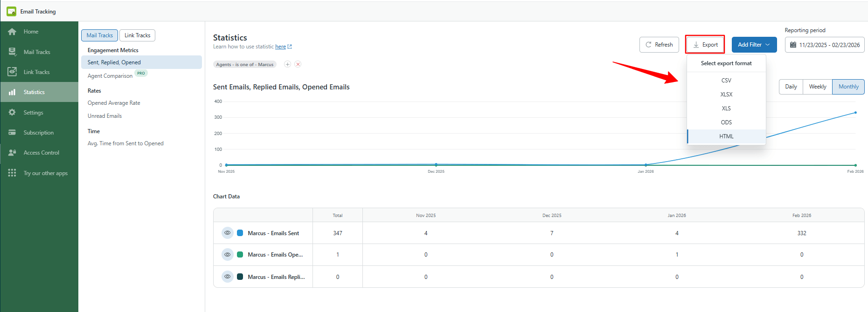Switch to the Link Tracks tab

tap(137, 35)
